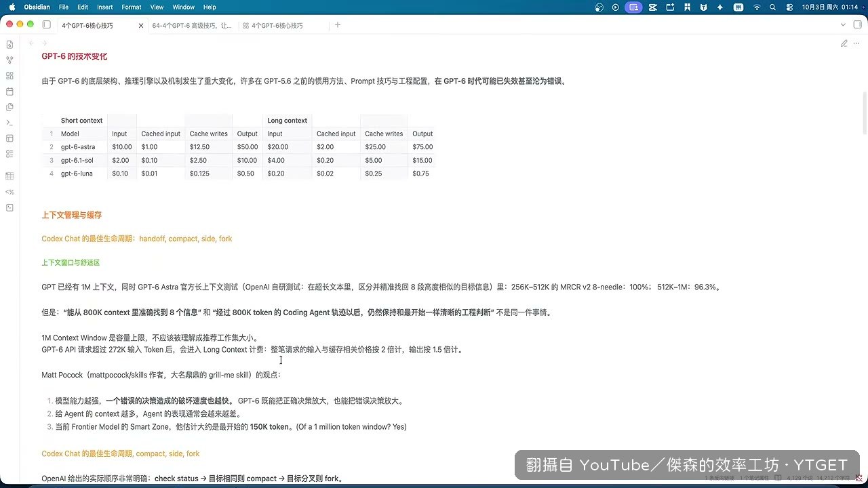This screenshot has height=488, width=868.
Task: Click the table icon in left ribbon
Action: coord(9,176)
